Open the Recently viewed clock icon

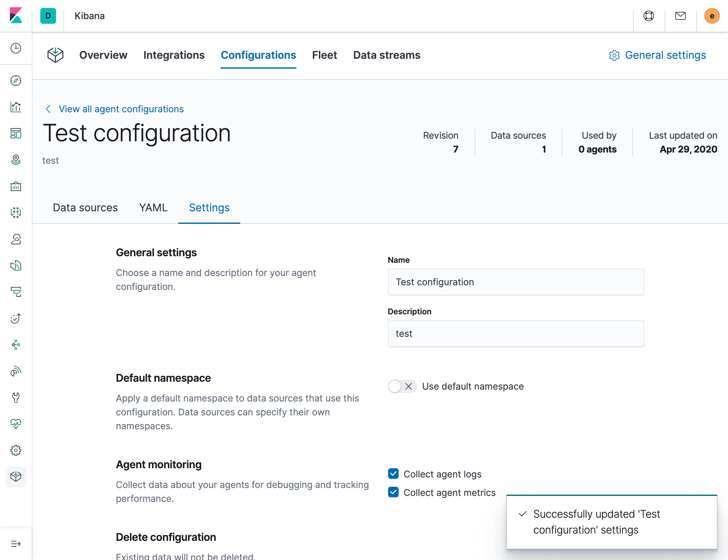[16, 48]
